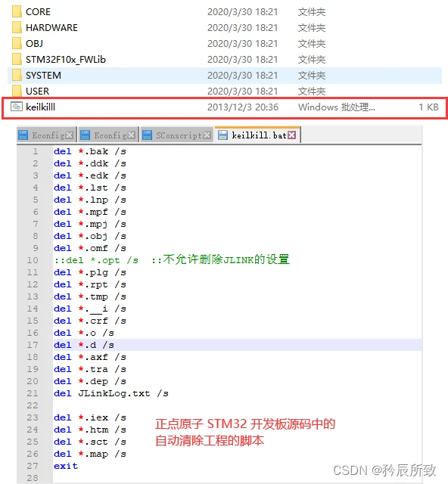Click line number 17 in the gutter
The height and width of the screenshot is (484, 448).
33,345
